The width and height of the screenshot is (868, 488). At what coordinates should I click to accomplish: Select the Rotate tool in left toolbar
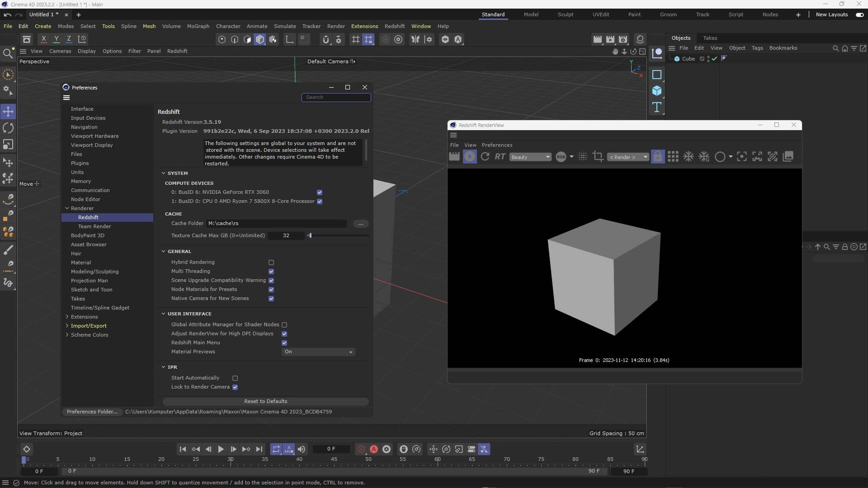[8, 128]
